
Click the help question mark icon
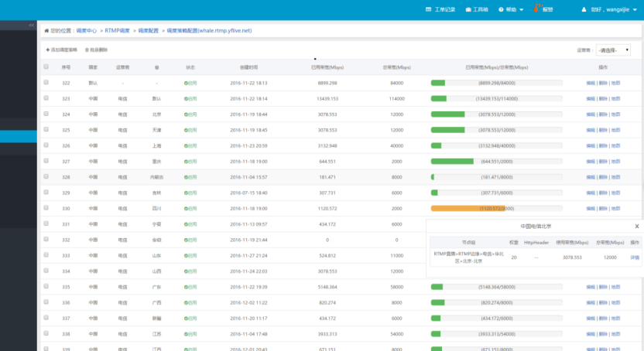pos(501,9)
